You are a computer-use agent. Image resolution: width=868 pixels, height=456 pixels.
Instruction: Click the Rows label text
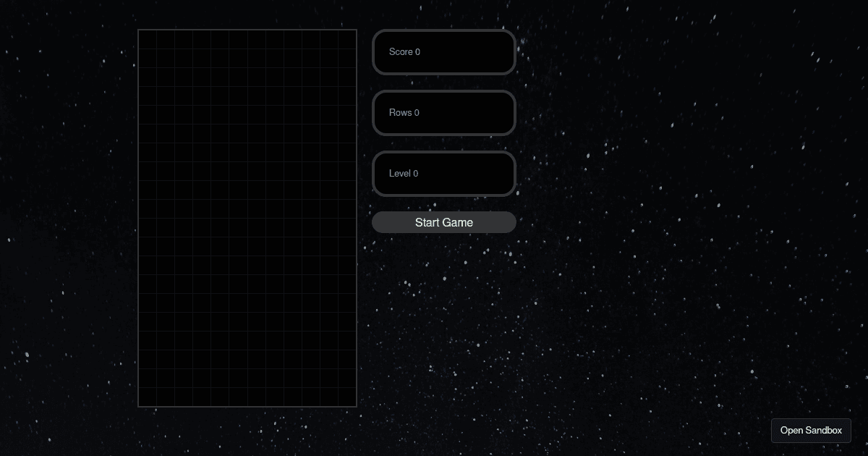click(400, 112)
